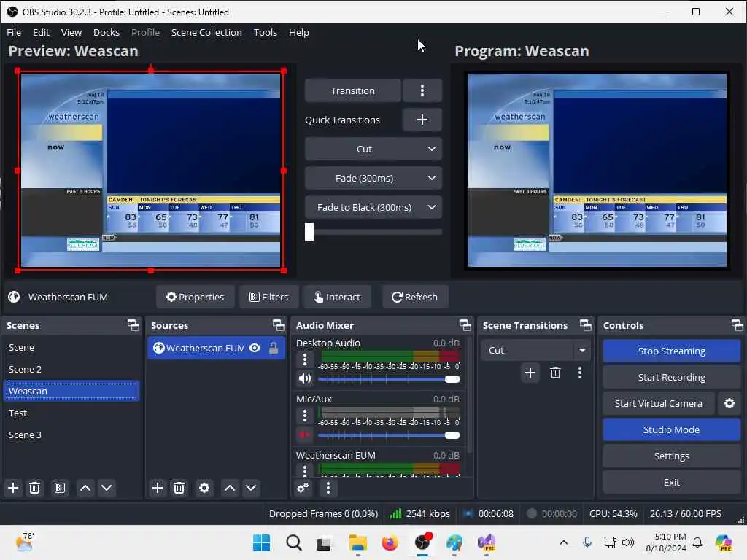Image resolution: width=747 pixels, height=560 pixels.
Task: Click the transition T-bar slider handle
Action: pos(309,232)
